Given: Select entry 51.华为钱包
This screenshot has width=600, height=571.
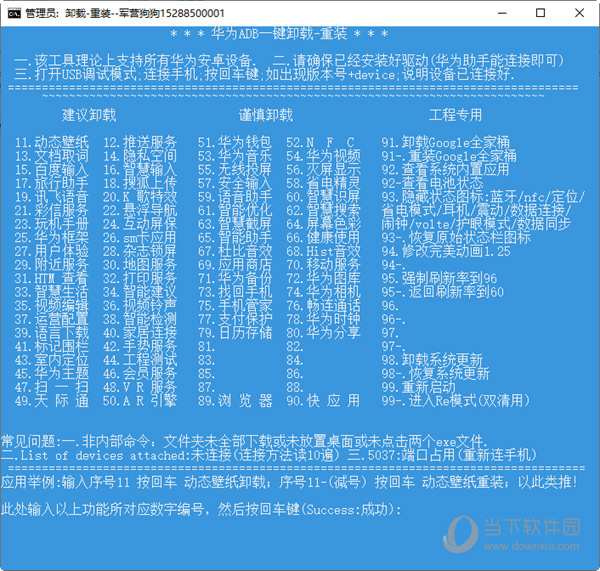Looking at the screenshot, I should point(235,142).
